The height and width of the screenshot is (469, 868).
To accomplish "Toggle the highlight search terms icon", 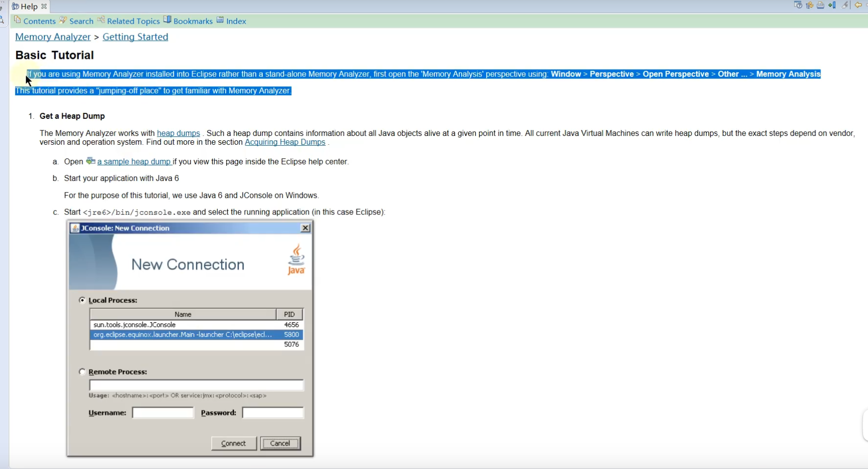I will click(845, 5).
